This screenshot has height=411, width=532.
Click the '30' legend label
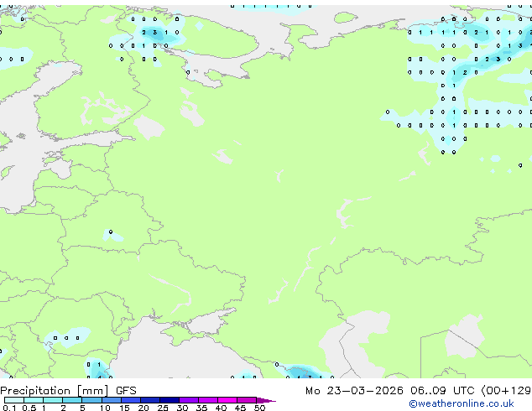182,408
